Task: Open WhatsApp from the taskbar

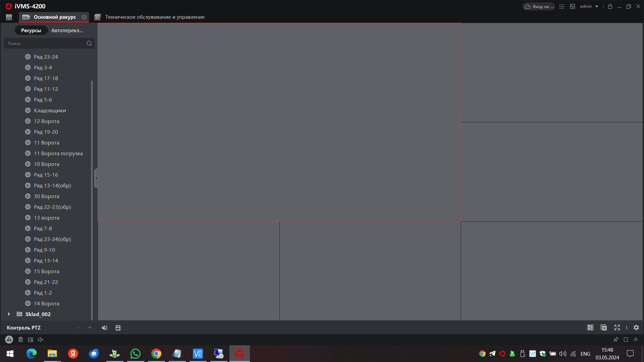Action: pyautogui.click(x=136, y=354)
